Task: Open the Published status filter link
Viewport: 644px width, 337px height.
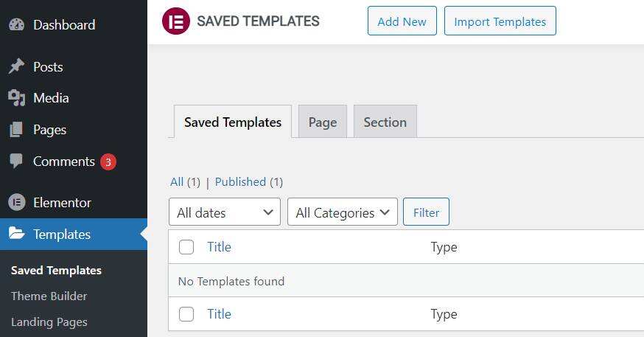Action: (240, 181)
